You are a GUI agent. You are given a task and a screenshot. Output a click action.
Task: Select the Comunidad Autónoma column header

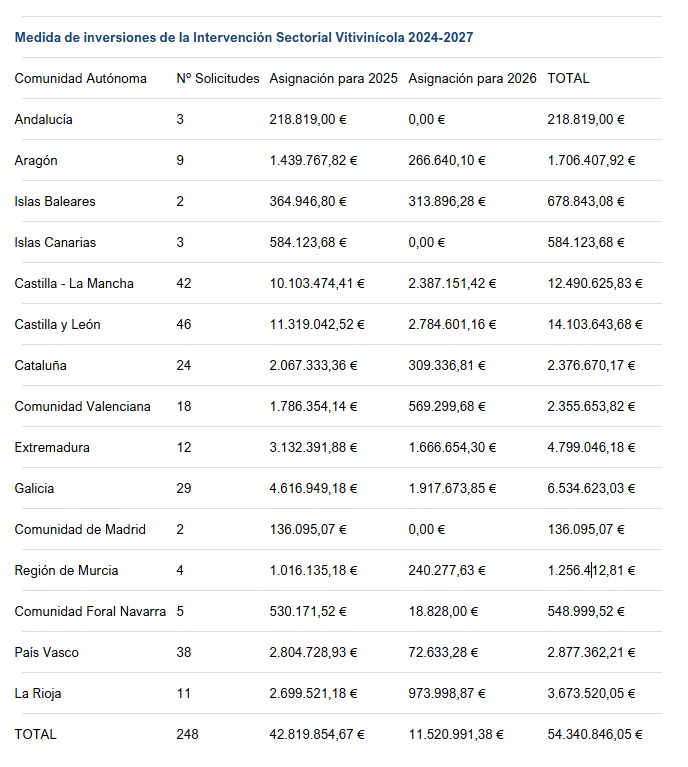coord(81,78)
